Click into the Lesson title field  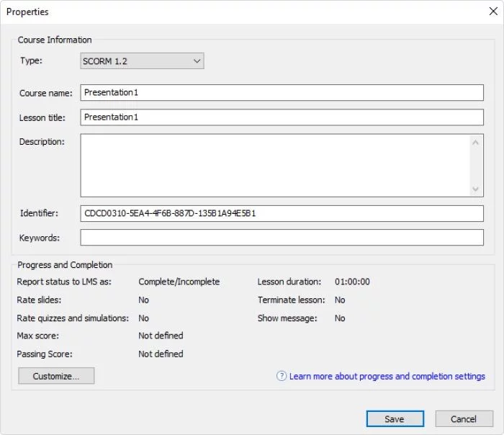[x=282, y=117]
